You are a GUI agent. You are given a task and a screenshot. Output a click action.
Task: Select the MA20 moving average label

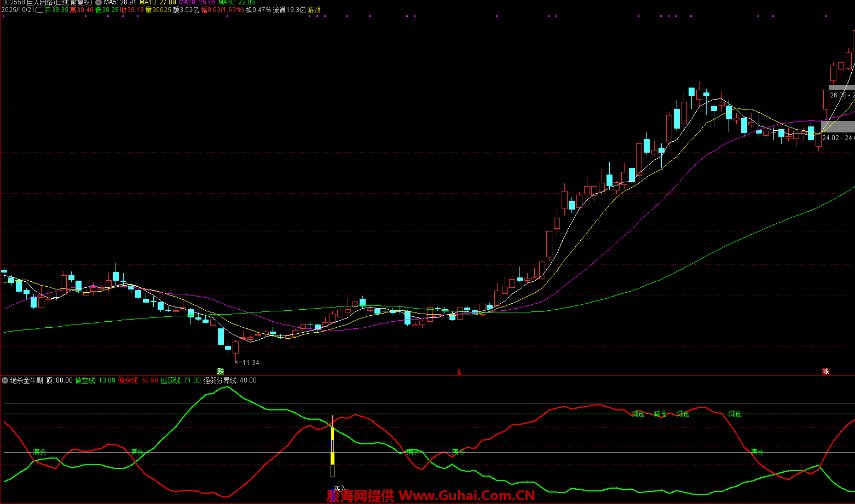coord(197,3)
